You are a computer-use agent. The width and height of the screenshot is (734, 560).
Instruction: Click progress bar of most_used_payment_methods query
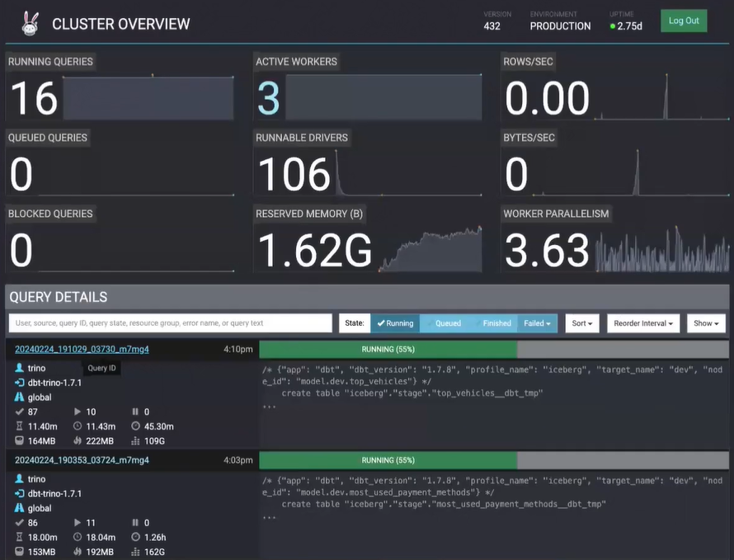coord(493,460)
